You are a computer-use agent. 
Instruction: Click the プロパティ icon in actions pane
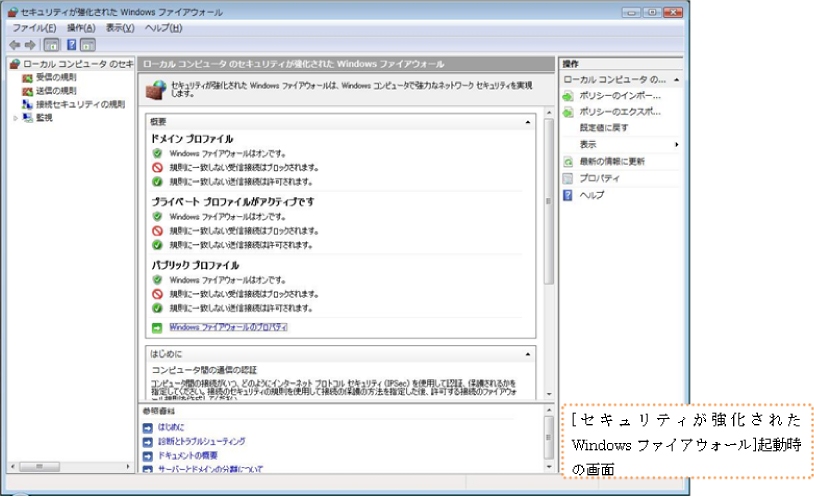point(568,178)
